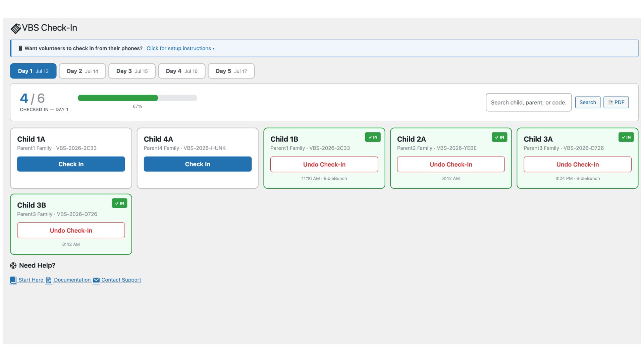Check in Child 4A
Screen dimensions: 644x362
click(x=198, y=164)
